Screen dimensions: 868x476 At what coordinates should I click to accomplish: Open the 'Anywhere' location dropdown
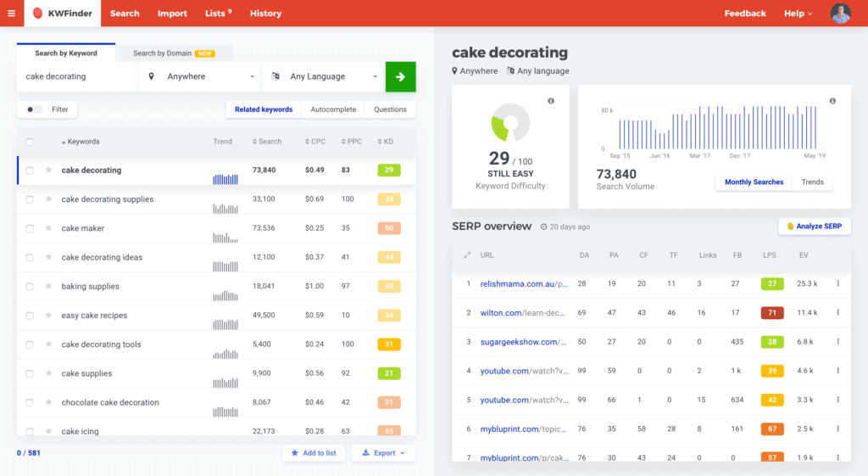(201, 76)
